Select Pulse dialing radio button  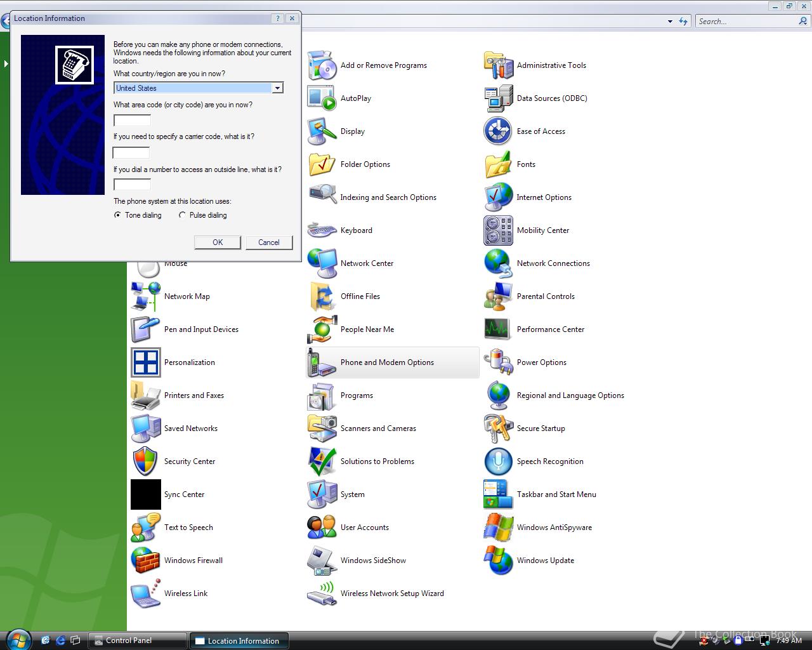pyautogui.click(x=182, y=215)
